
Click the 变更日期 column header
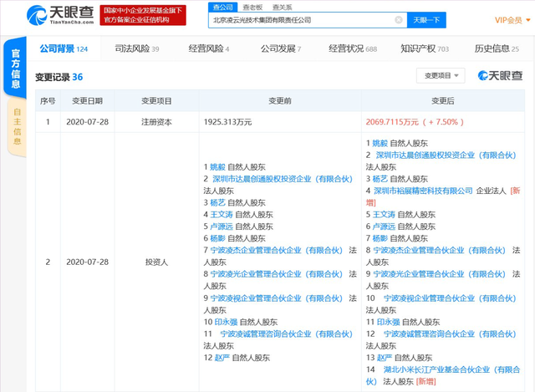tap(87, 100)
